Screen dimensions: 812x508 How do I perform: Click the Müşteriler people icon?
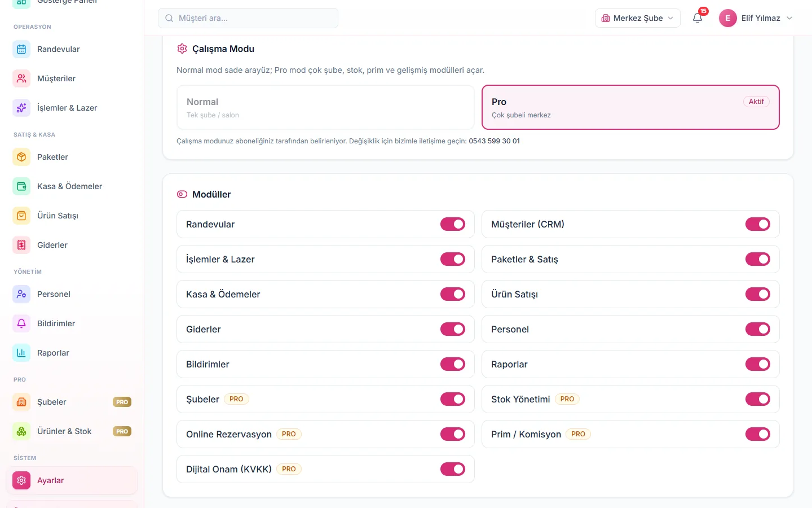tap(21, 78)
